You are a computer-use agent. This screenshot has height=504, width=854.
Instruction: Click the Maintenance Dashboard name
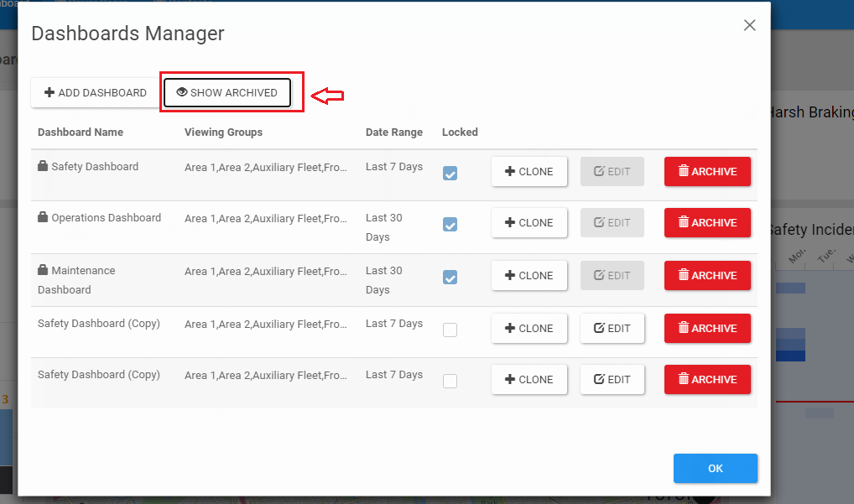pos(76,280)
